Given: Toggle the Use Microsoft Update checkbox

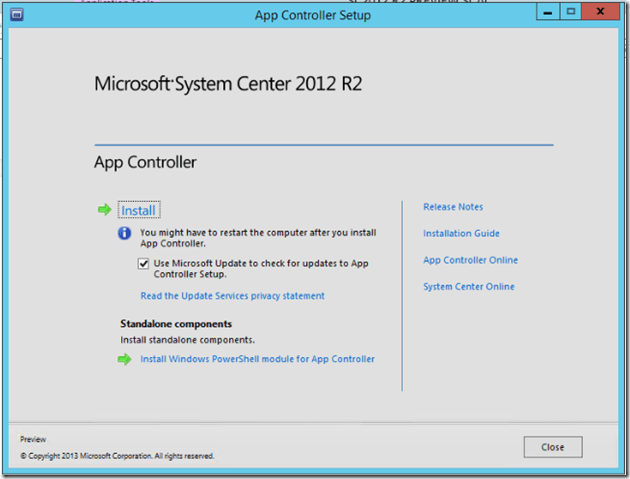Looking at the screenshot, I should click(x=145, y=264).
